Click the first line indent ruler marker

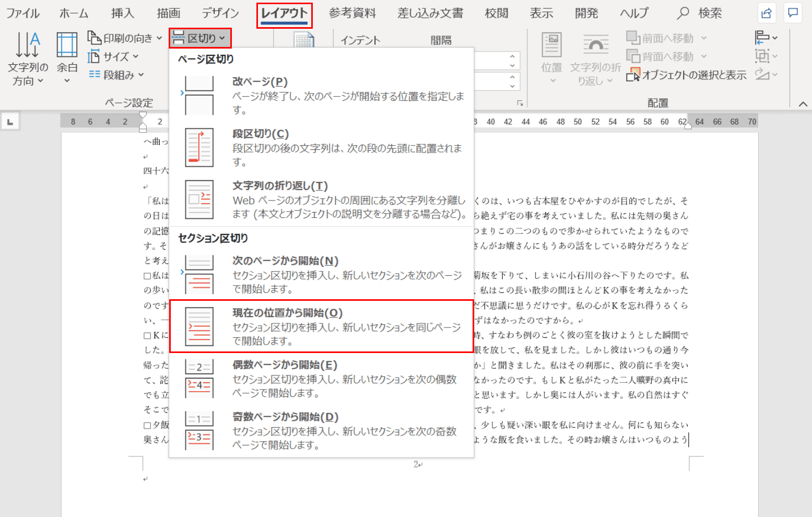click(x=143, y=116)
